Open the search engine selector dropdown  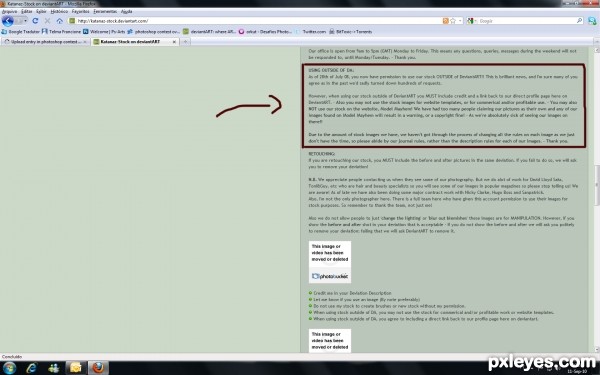[471, 21]
